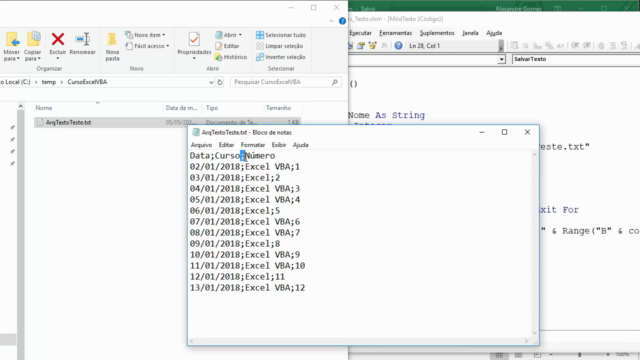Click Editar in the Abrir group

tap(227, 46)
